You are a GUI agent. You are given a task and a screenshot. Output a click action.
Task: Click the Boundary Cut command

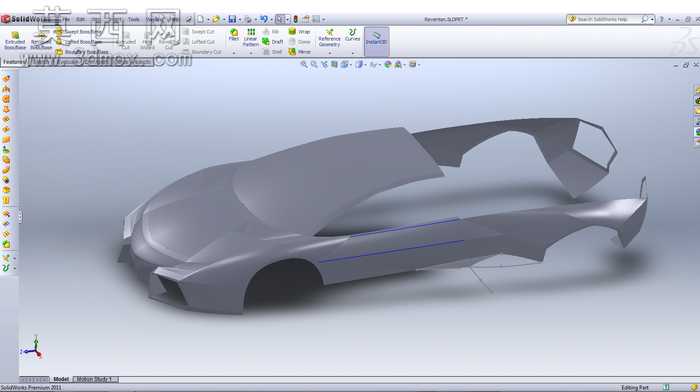point(202,52)
